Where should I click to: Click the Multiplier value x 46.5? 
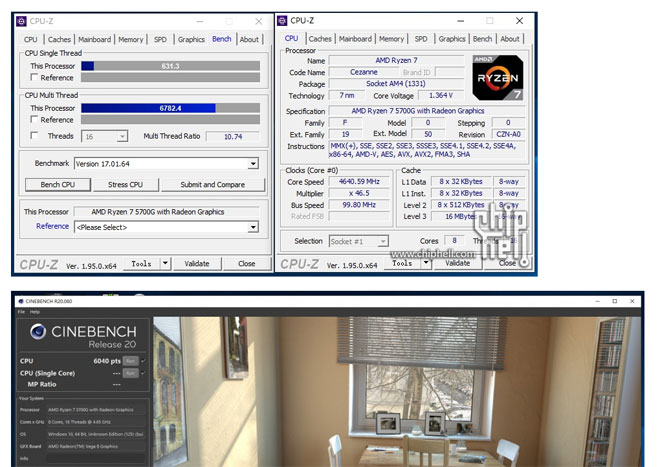359,193
